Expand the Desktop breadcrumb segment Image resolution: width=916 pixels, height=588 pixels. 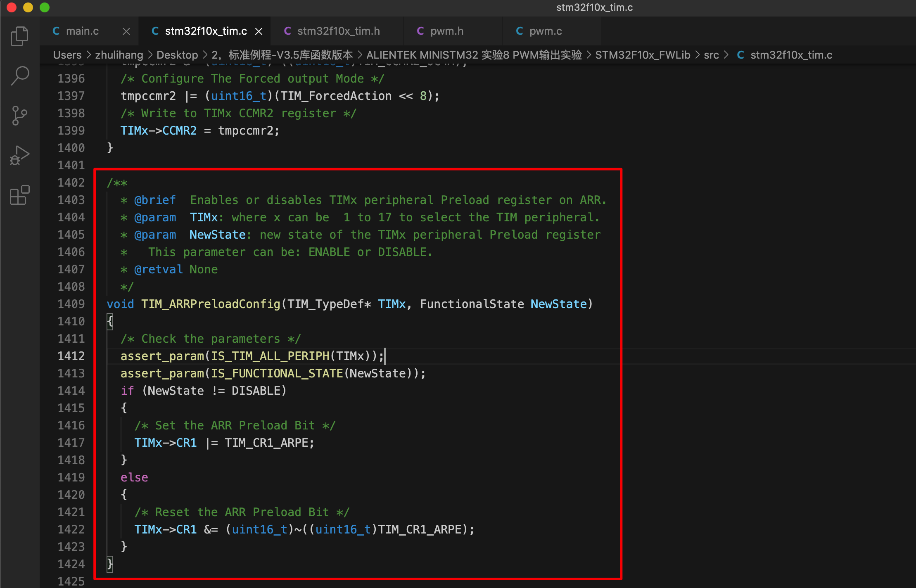(x=177, y=55)
